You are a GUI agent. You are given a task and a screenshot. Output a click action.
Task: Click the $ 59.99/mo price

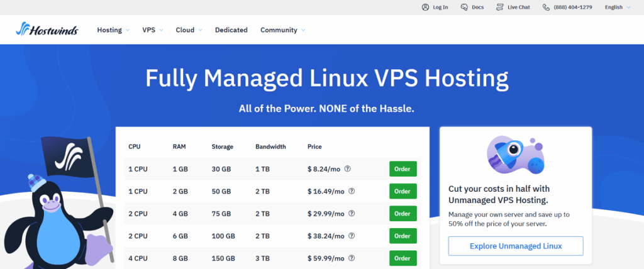pos(326,258)
